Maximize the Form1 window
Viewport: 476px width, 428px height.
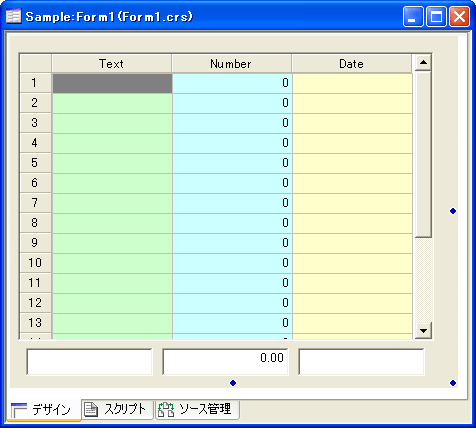point(436,16)
